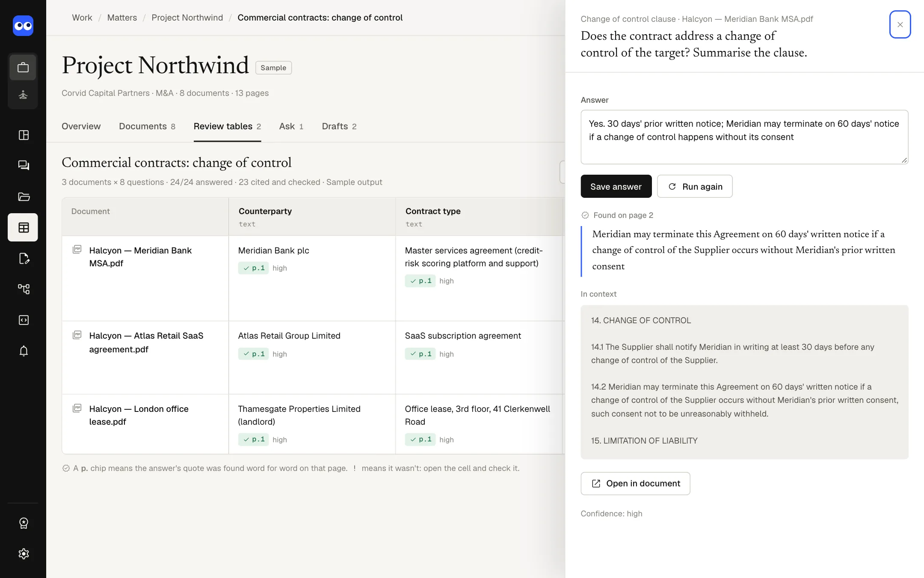Close the answer detail panel
924x578 pixels.
900,24
